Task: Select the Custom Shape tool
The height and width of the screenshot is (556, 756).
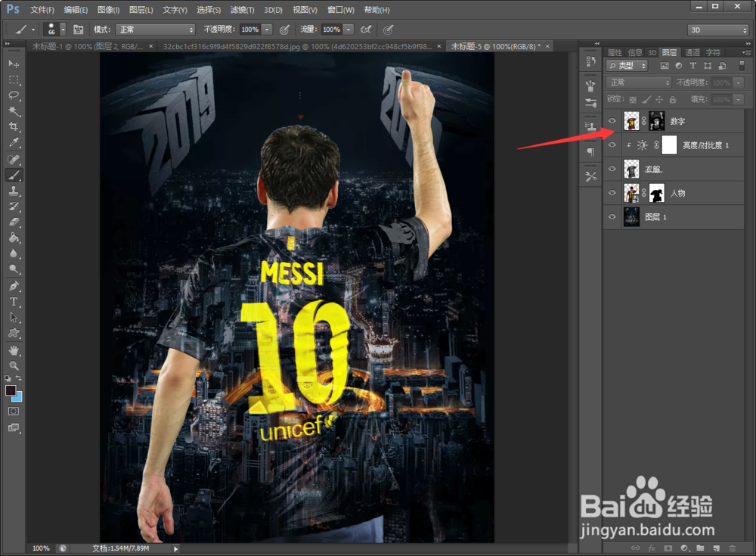Action: point(14,333)
